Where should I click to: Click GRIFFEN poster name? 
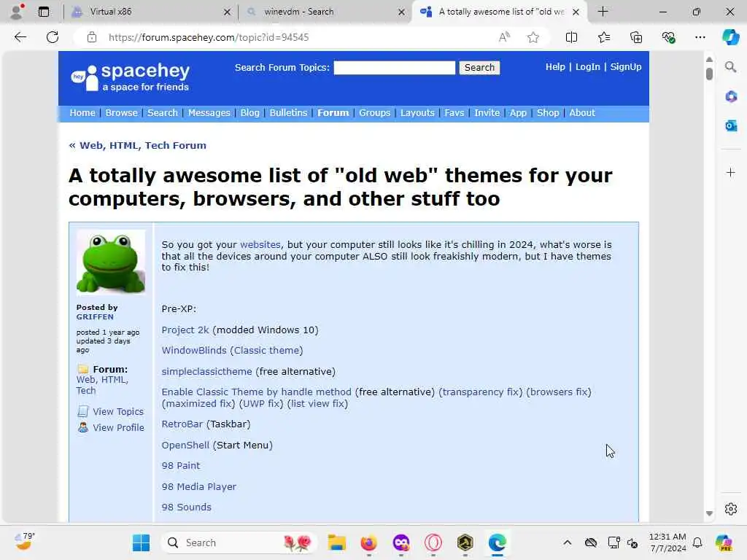pos(95,316)
